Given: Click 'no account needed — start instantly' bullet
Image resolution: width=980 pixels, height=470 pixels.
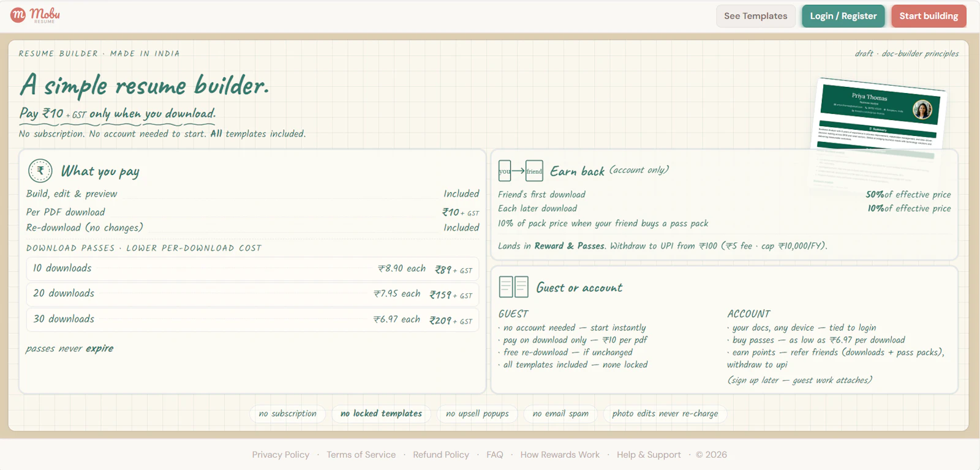Looking at the screenshot, I should point(573,328).
